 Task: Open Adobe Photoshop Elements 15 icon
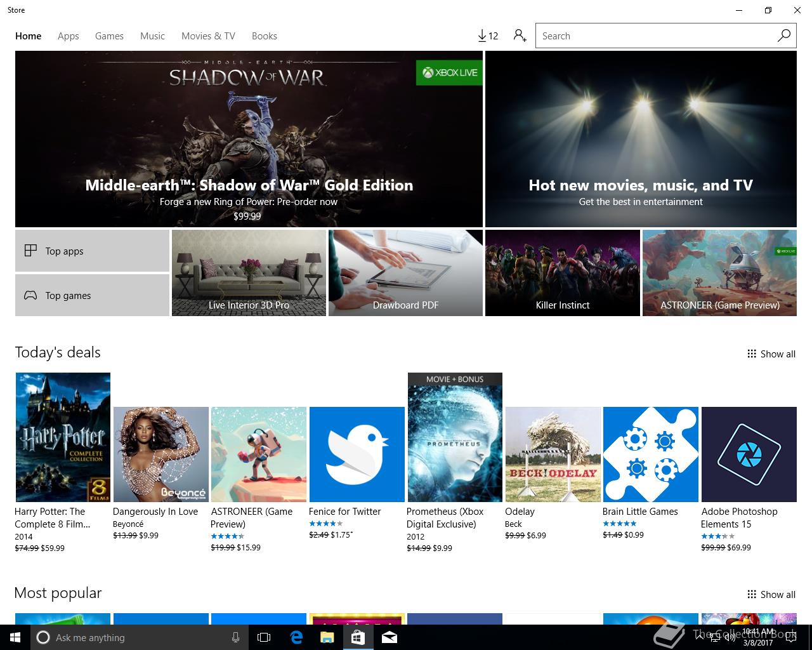749,454
